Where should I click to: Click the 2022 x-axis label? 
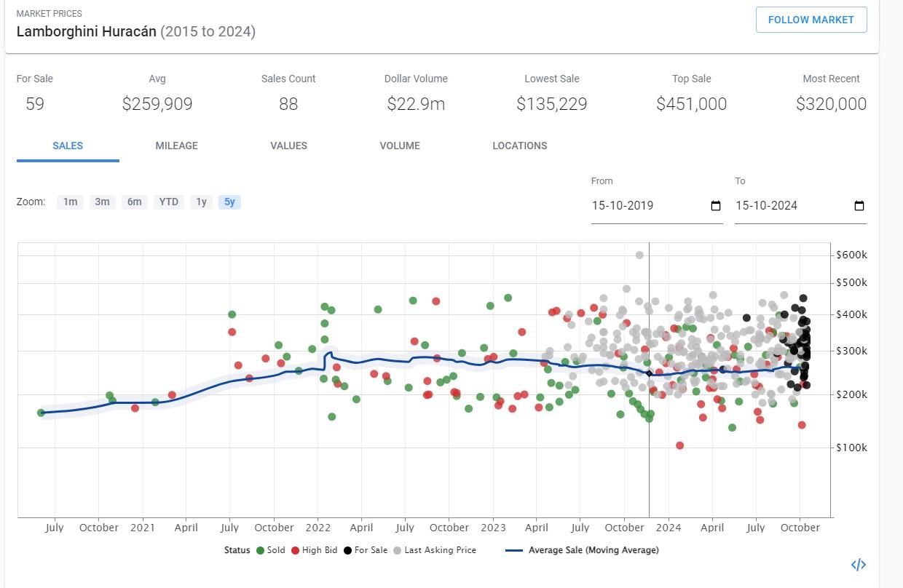point(318,528)
